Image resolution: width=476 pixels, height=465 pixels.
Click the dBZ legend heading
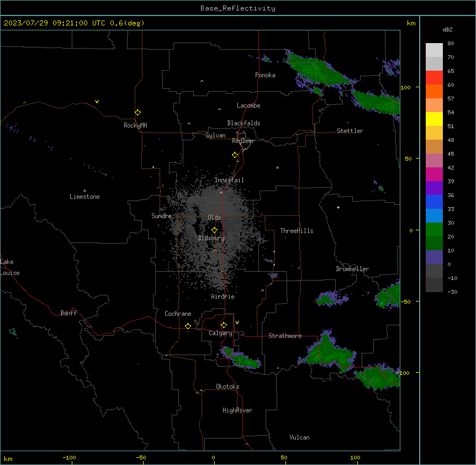[447, 30]
